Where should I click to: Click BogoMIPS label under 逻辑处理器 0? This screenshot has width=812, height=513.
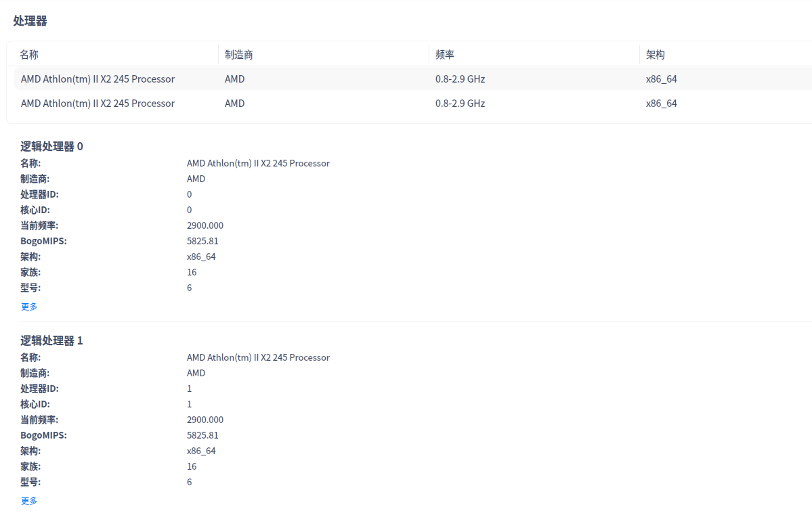[x=43, y=241]
